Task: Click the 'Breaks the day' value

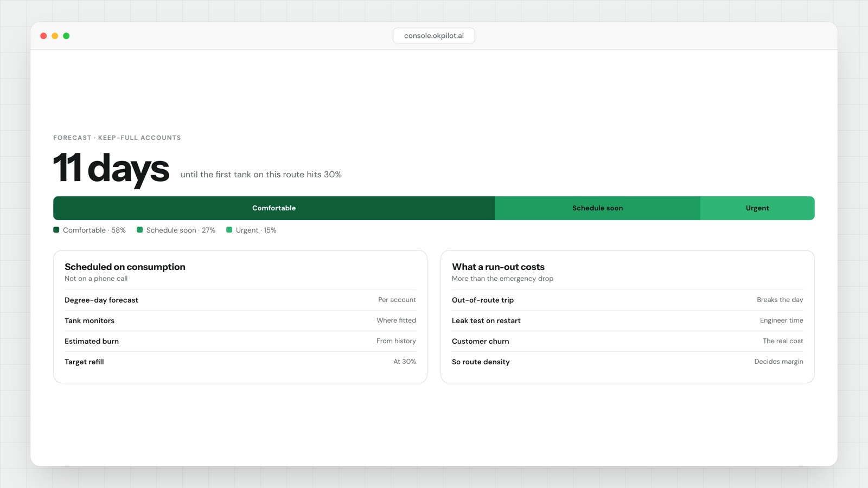Action: pos(780,300)
